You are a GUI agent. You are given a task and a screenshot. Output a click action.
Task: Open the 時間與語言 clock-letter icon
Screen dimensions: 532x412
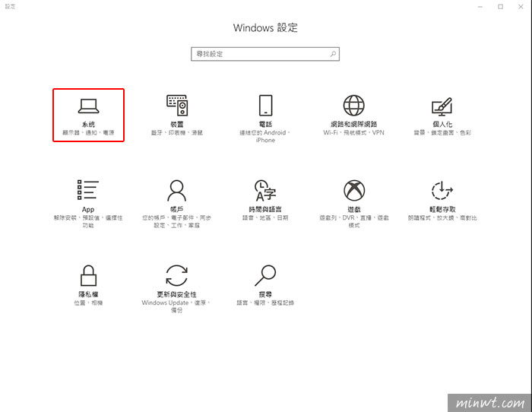pos(265,190)
